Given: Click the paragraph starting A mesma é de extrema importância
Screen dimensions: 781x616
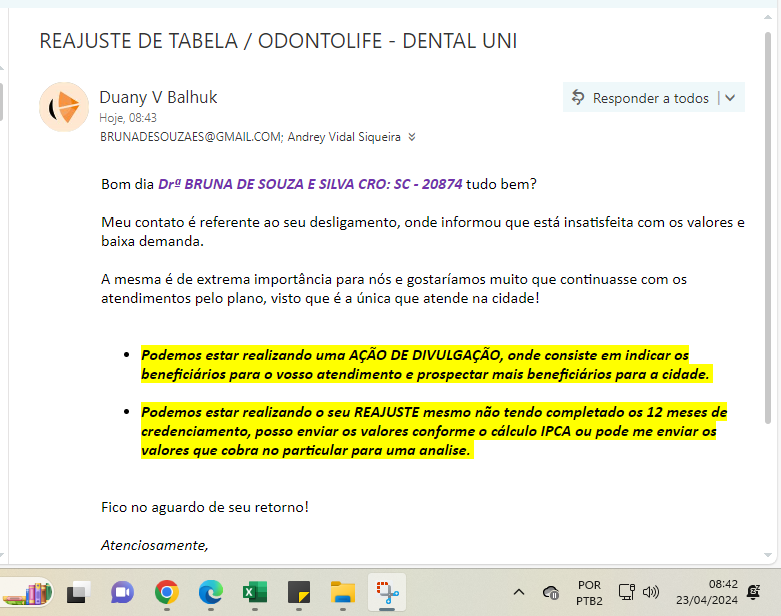Looking at the screenshot, I should coord(394,289).
